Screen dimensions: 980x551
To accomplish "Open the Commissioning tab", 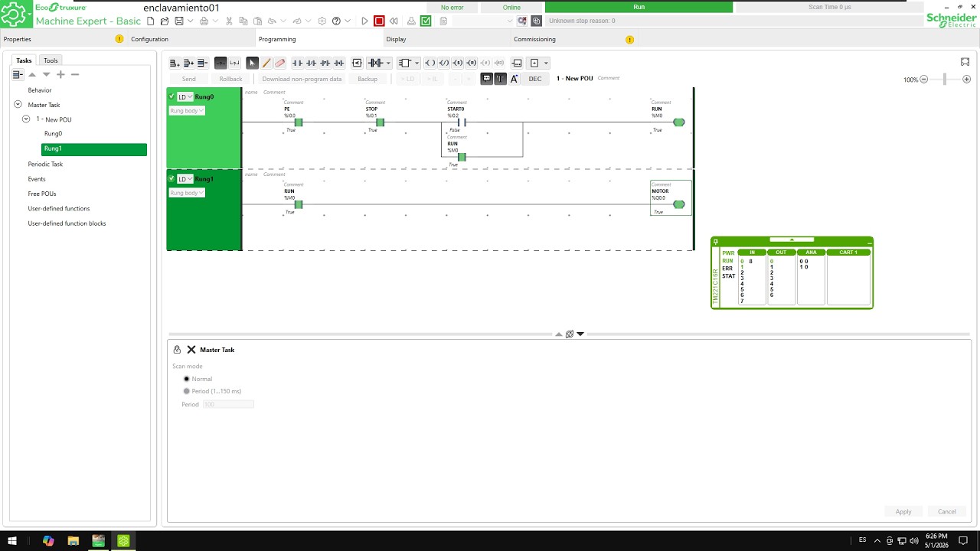I will [x=534, y=39].
